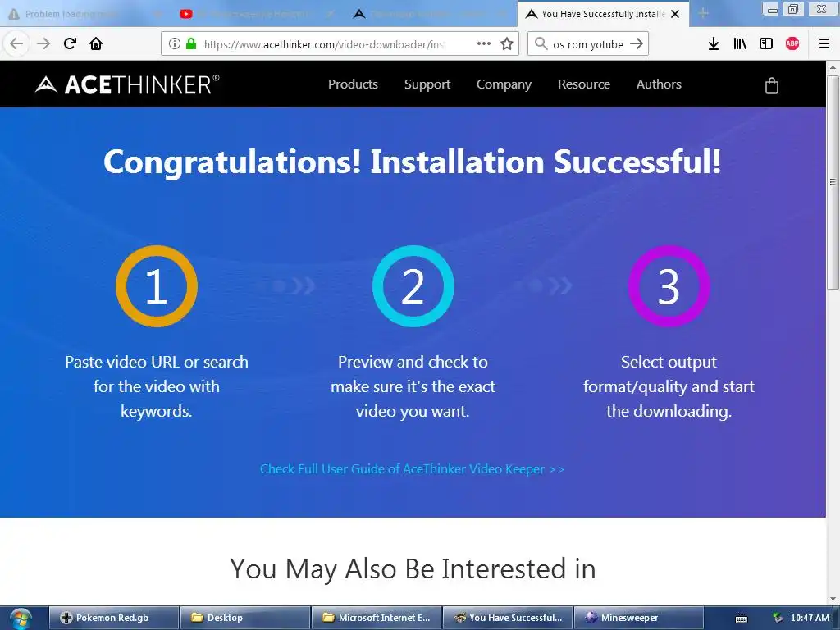Click the keyboard icon in system tray
This screenshot has height=630, width=840.
pyautogui.click(x=742, y=619)
